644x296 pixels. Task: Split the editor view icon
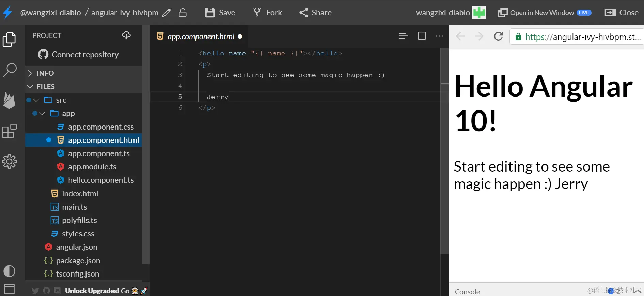tap(422, 36)
